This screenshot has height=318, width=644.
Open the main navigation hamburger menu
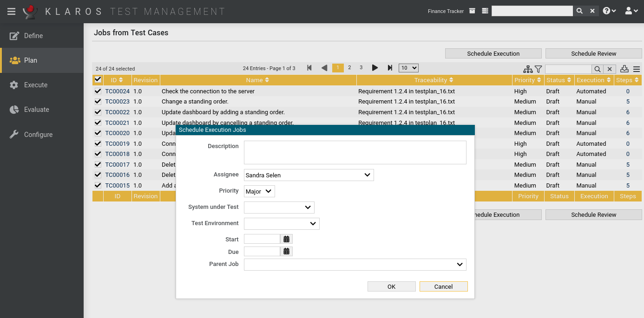(x=11, y=11)
